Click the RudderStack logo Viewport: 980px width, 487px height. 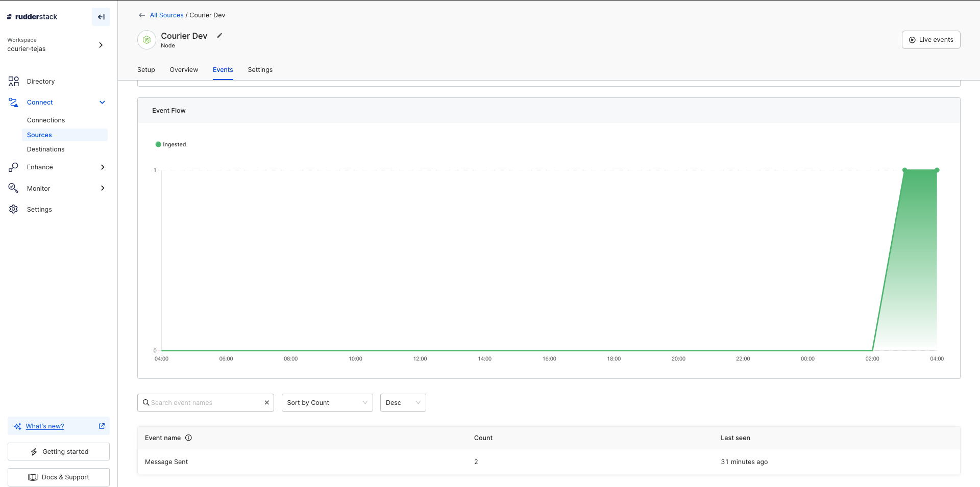pos(32,17)
